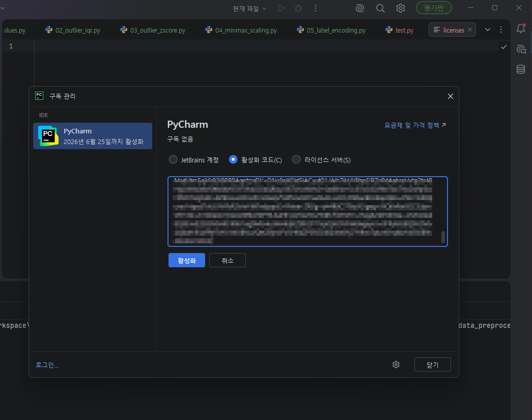The image size is (532, 420).
Task: Click the 평가판 trial badge
Action: pos(434,8)
